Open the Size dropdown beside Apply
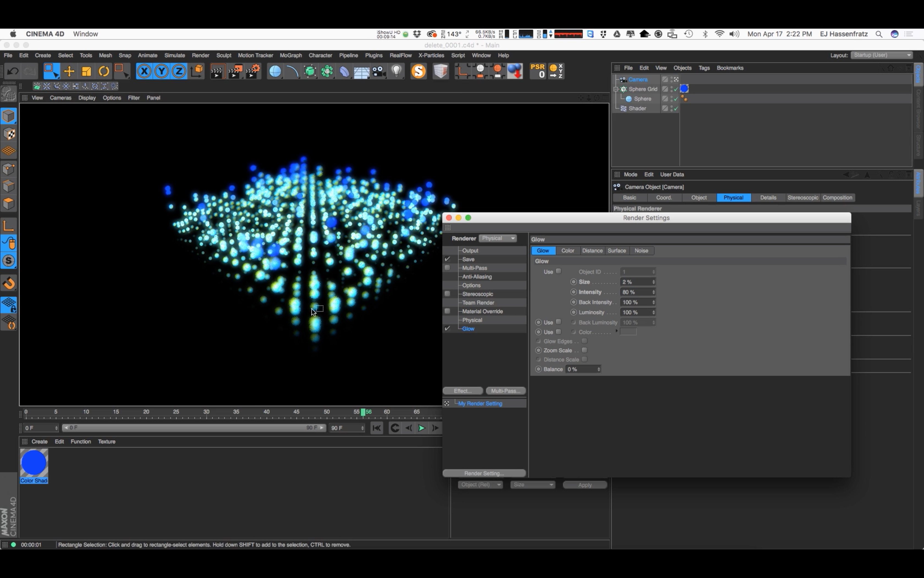The height and width of the screenshot is (578, 924). [533, 485]
